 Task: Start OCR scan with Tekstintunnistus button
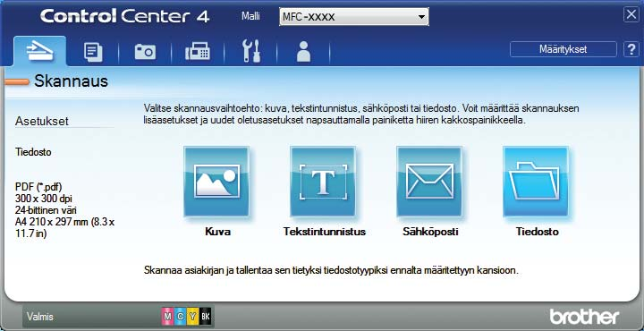(323, 182)
